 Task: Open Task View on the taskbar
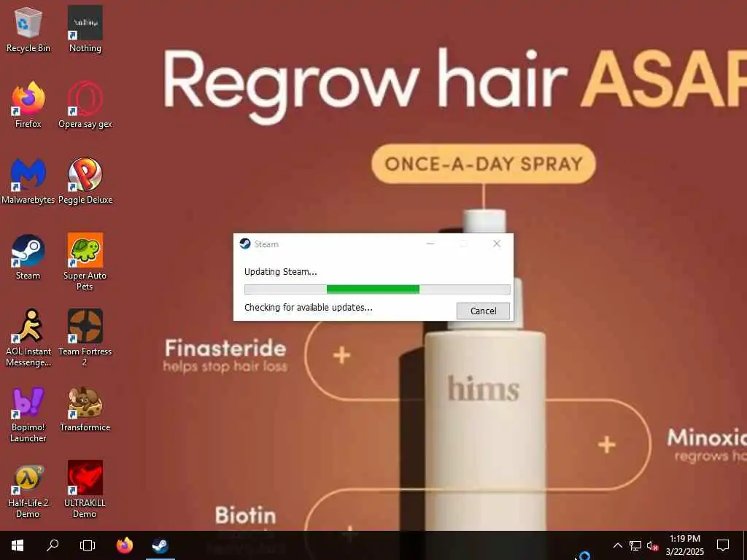[88, 545]
